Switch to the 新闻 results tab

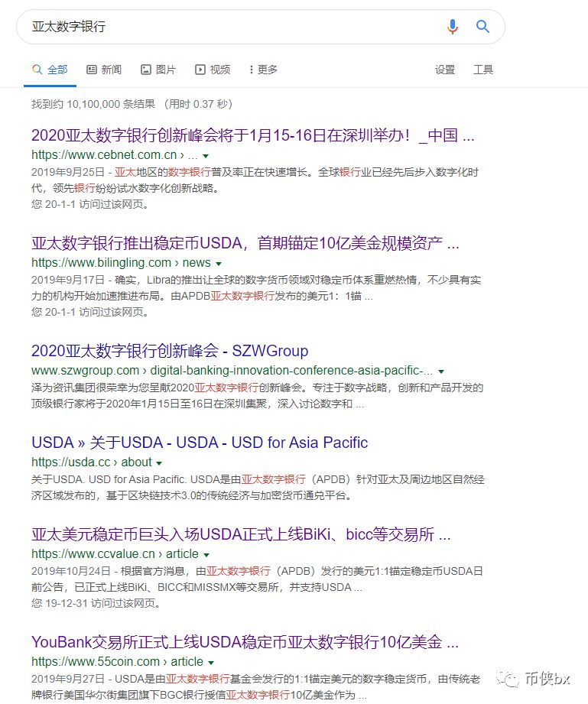pyautogui.click(x=104, y=70)
